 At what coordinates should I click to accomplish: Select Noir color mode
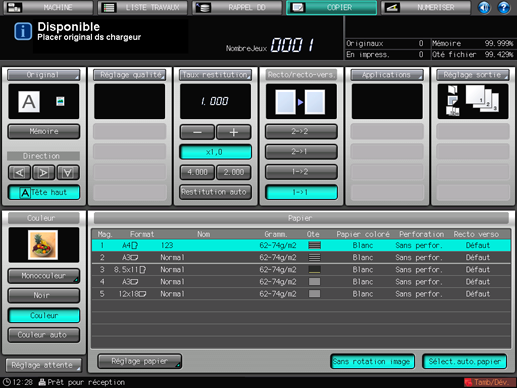tap(44, 295)
